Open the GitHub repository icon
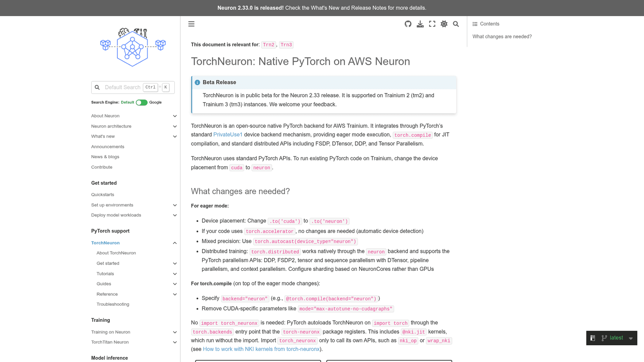Viewport: 644px width, 362px height. 408,24
